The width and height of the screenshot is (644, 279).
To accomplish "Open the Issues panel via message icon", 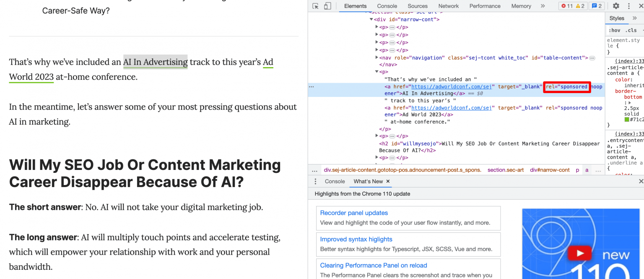I will click(x=597, y=6).
